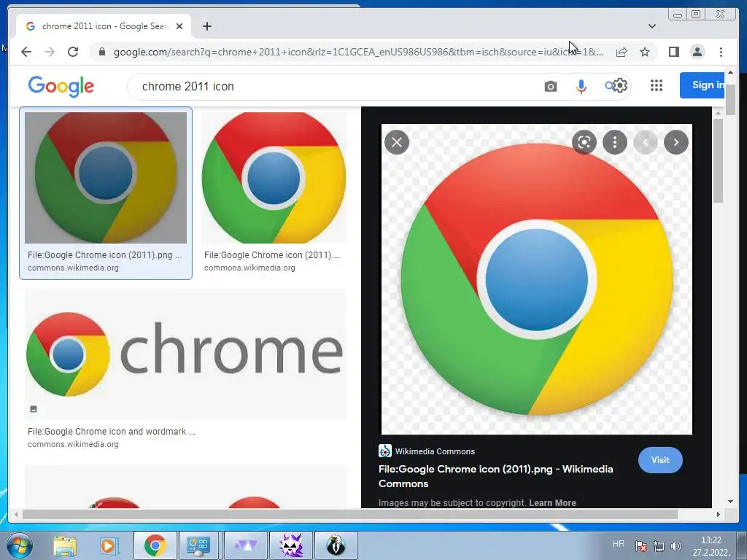The image size is (747, 560).
Task: View site information via lock icon
Action: (101, 52)
